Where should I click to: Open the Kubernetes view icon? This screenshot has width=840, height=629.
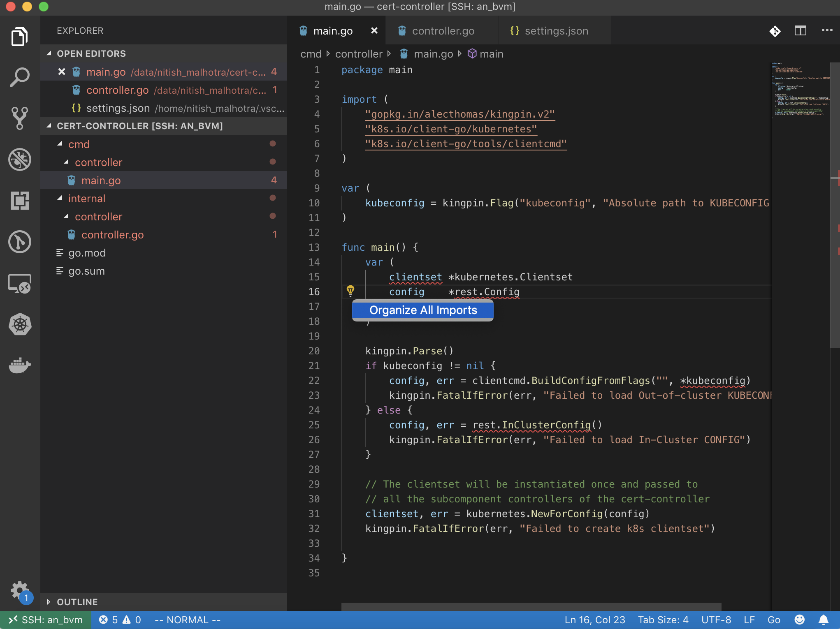coord(20,324)
